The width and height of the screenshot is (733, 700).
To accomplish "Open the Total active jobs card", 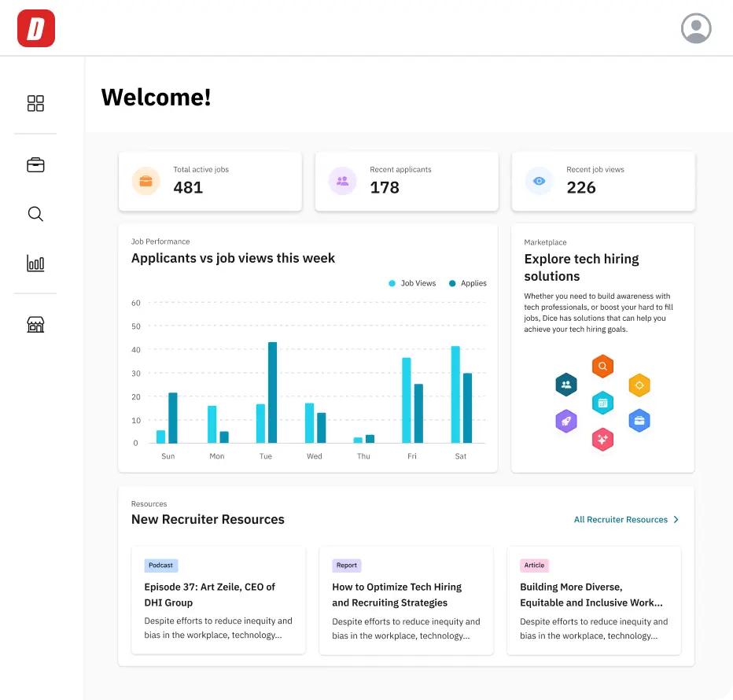I will (x=210, y=181).
